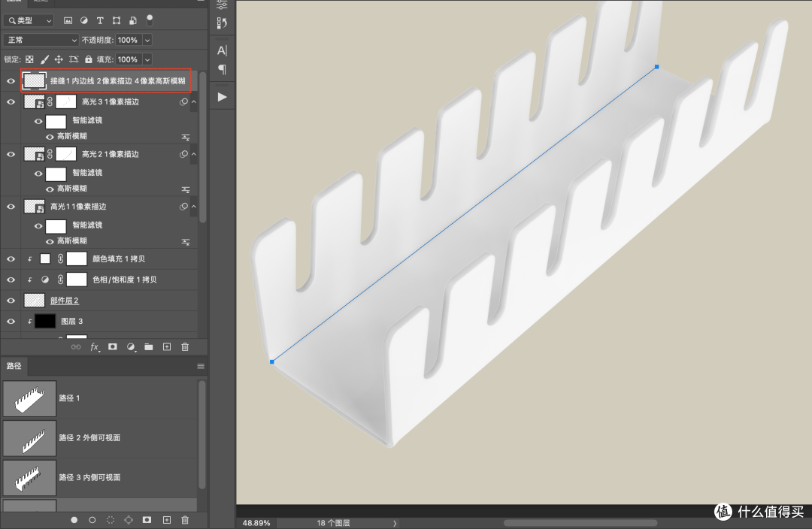
Task: Add mask from Paths panel icon
Action: (x=147, y=520)
